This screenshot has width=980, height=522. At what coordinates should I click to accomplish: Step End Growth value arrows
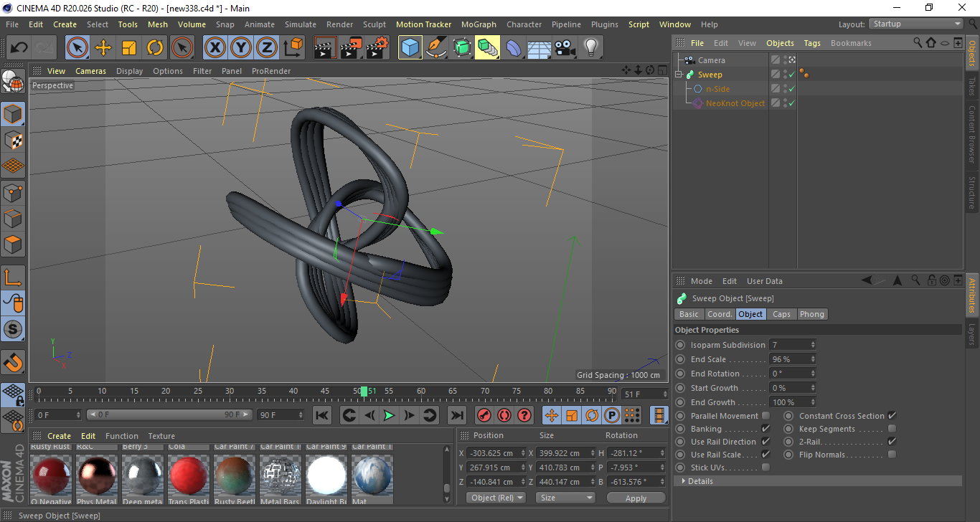[813, 402]
